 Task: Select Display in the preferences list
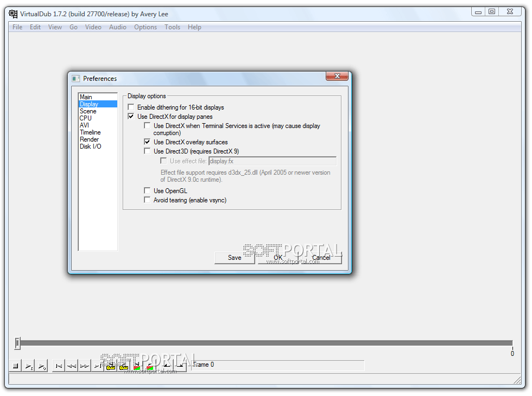[98, 104]
